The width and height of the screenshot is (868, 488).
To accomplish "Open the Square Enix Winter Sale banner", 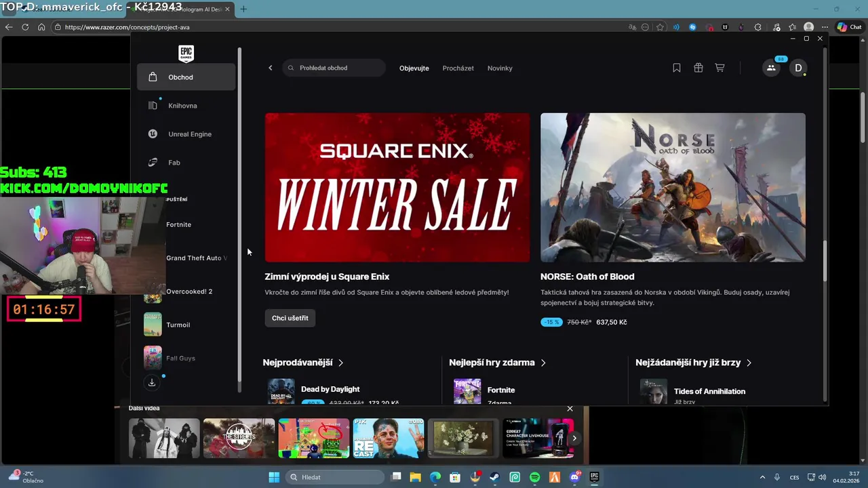I will point(397,188).
